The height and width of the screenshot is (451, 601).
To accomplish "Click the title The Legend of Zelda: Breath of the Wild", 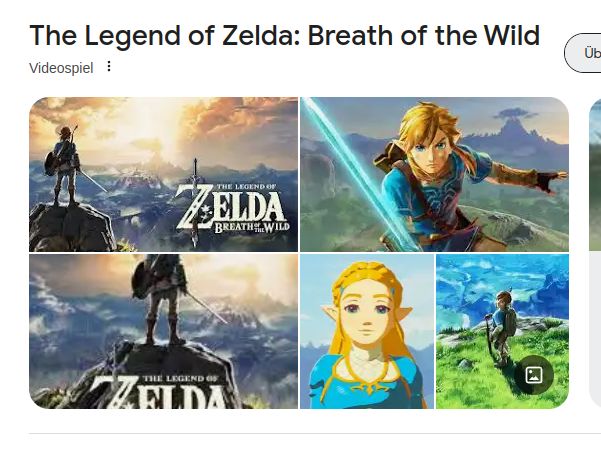I will tap(284, 36).
